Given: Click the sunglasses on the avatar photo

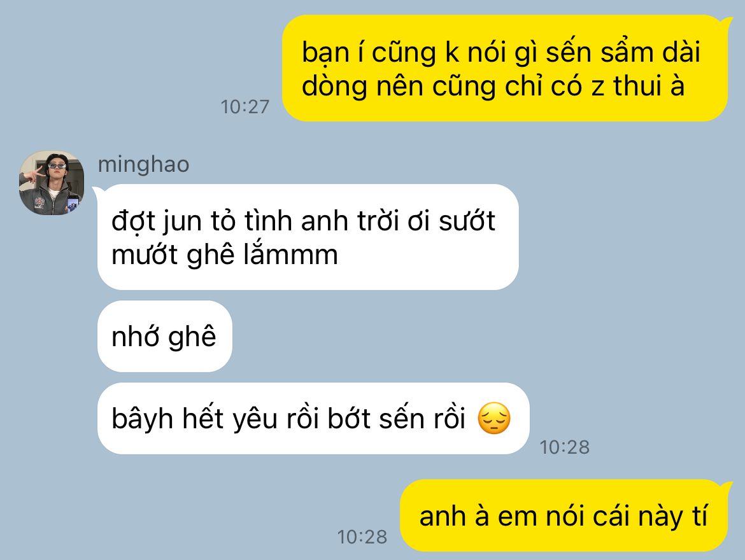Looking at the screenshot, I should tap(57, 165).
